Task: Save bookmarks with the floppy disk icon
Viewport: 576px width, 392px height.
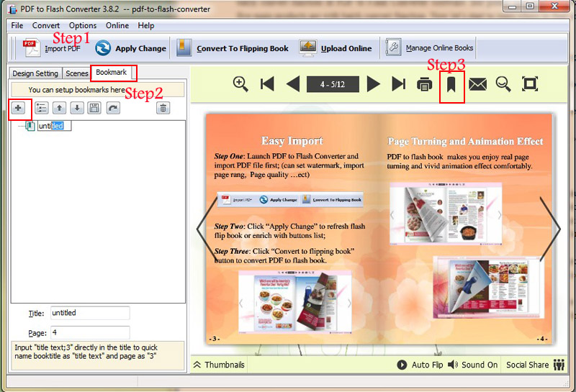Action: (94, 108)
